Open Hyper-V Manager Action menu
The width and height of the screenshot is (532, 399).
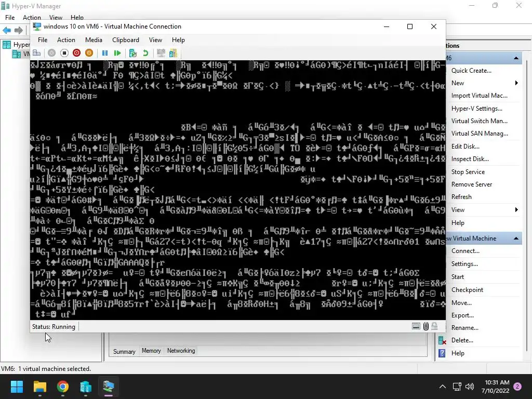tap(32, 17)
